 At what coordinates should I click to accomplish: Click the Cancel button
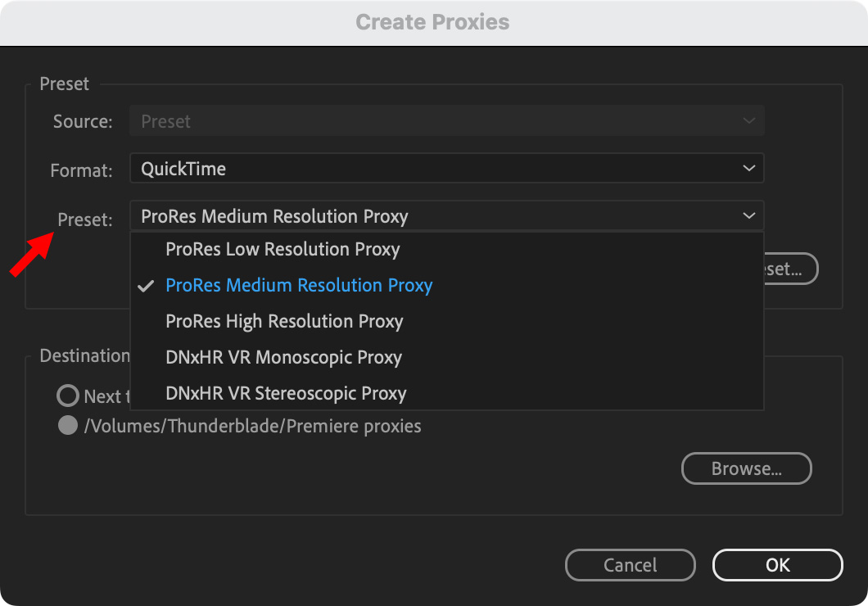pyautogui.click(x=630, y=565)
